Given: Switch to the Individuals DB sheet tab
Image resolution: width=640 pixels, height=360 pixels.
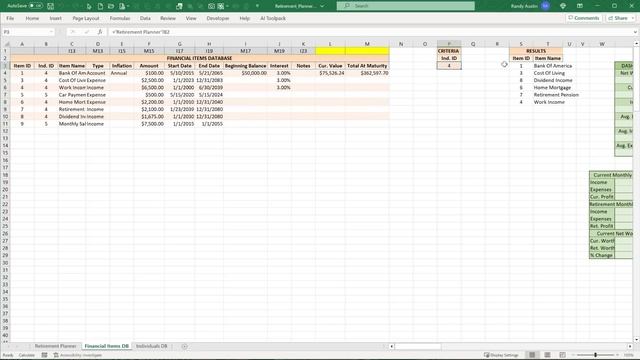Looking at the screenshot, I should tap(151, 346).
